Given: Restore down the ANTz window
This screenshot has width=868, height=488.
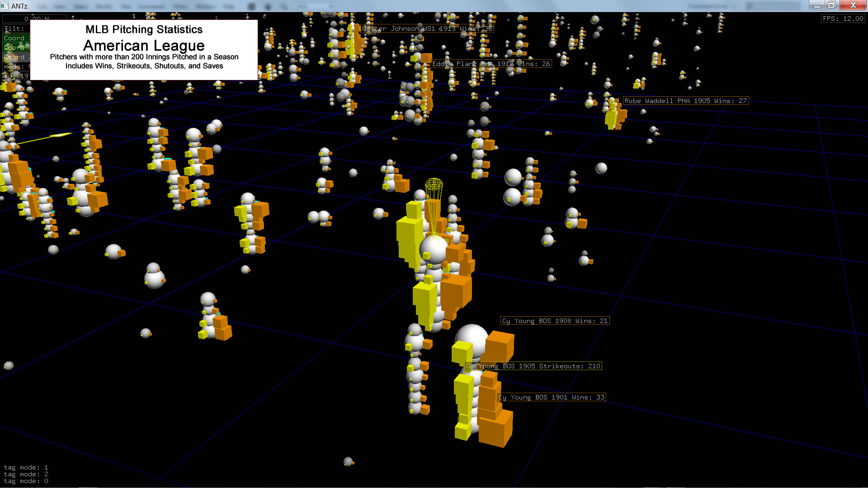Looking at the screenshot, I should [x=831, y=5].
